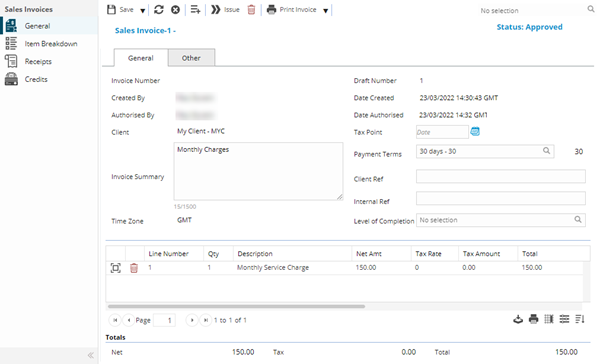Click the Tax Point date field
The height and width of the screenshot is (364, 600).
pos(442,132)
